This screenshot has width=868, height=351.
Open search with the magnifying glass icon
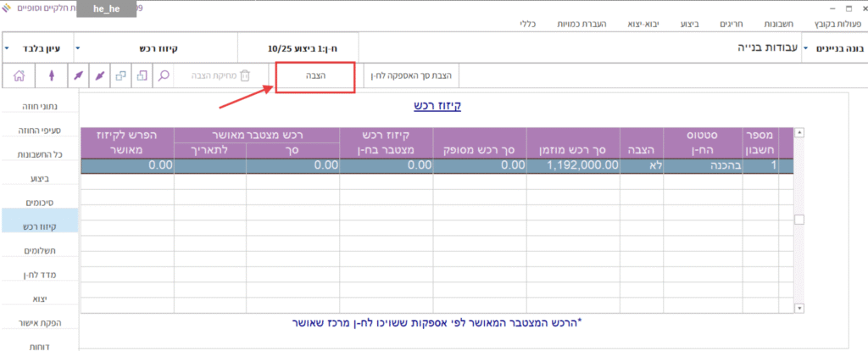(164, 75)
